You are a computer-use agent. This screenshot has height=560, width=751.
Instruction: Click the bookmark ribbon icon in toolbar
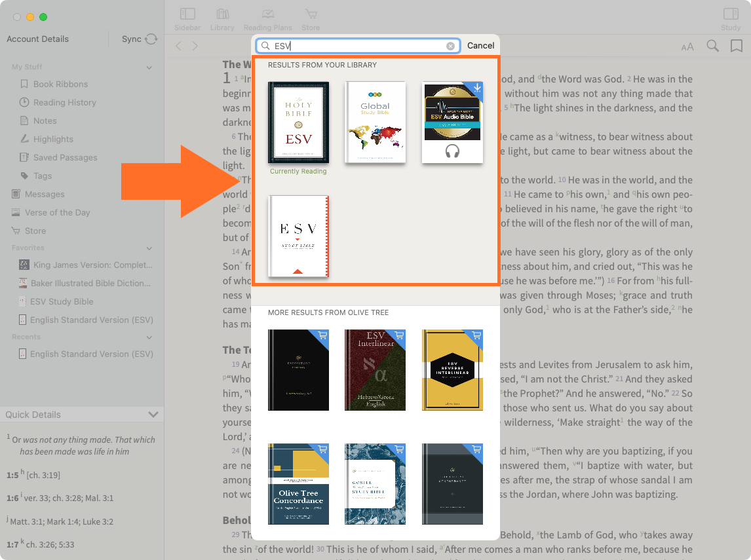point(737,46)
